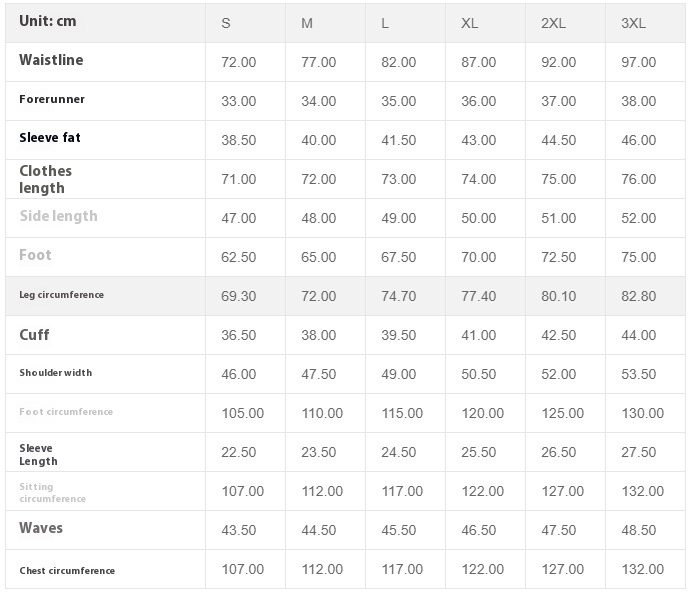
Task: Click the Shoulder width row label
Action: (56, 373)
